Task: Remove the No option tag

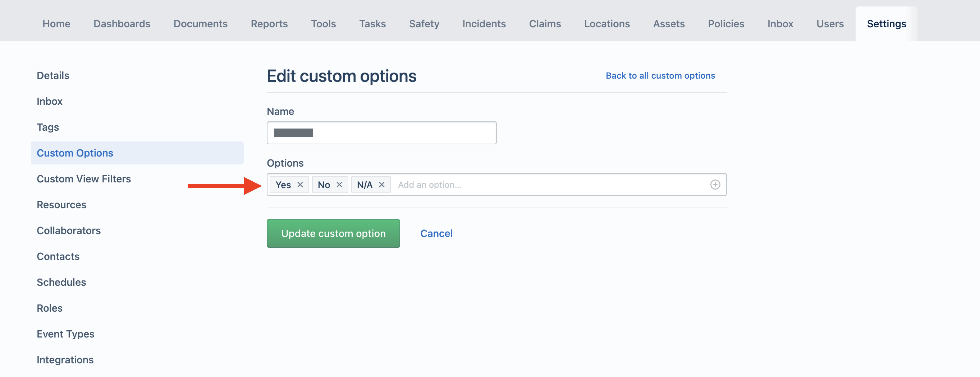Action: 339,185
